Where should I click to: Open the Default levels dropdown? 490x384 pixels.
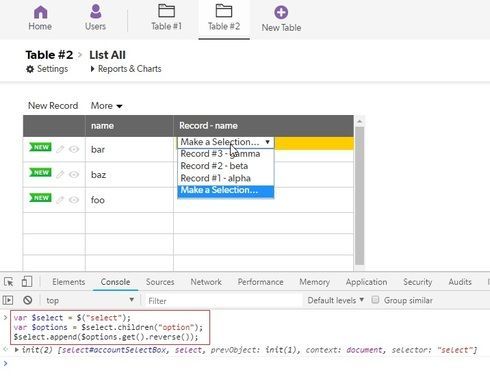(335, 300)
